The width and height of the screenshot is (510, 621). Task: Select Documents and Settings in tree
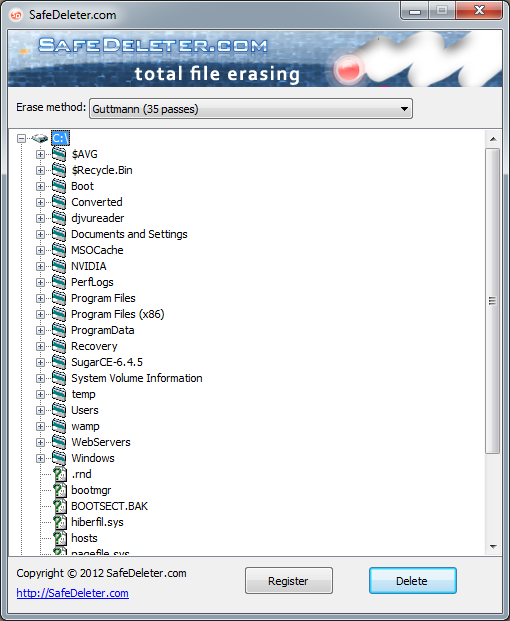pyautogui.click(x=129, y=234)
